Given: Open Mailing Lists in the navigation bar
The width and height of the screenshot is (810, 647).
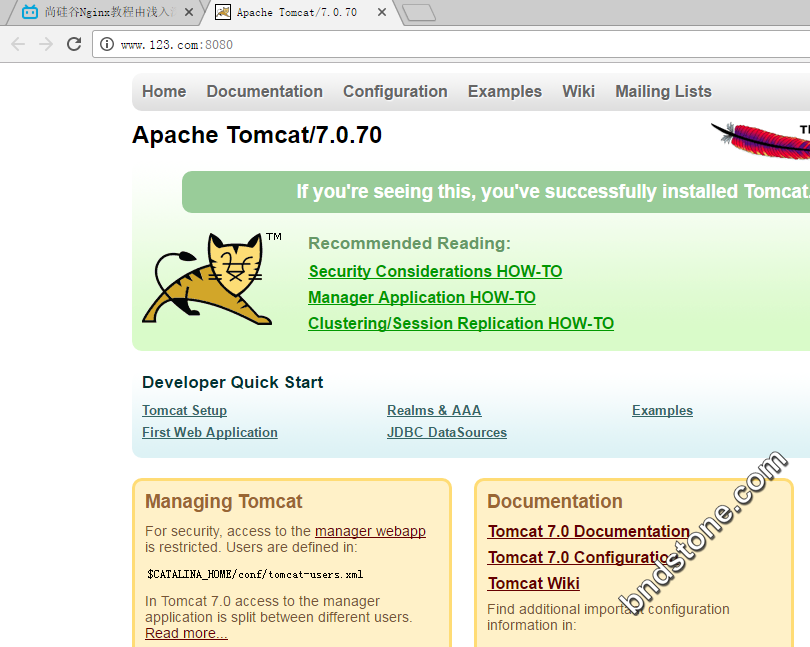Looking at the screenshot, I should point(663,91).
